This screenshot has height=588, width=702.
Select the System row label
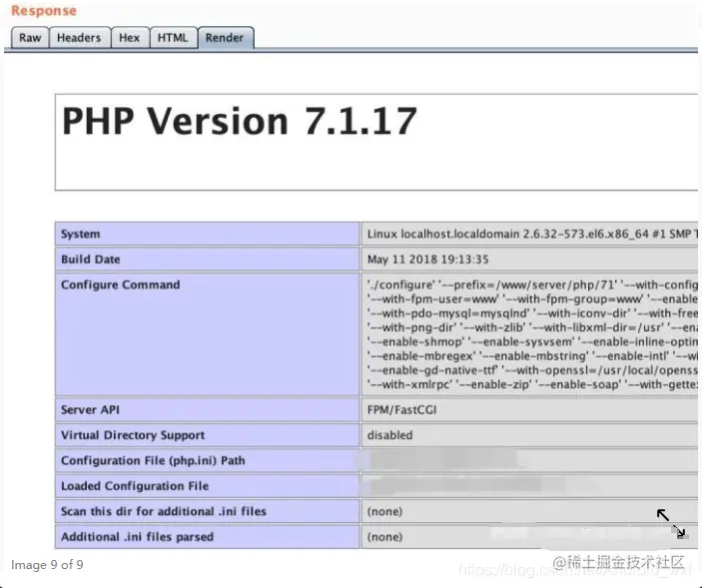(81, 234)
